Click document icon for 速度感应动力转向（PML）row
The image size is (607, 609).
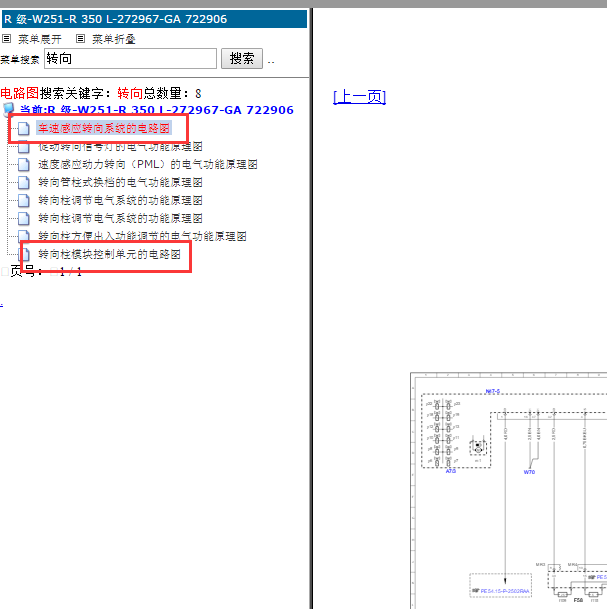[x=24, y=164]
